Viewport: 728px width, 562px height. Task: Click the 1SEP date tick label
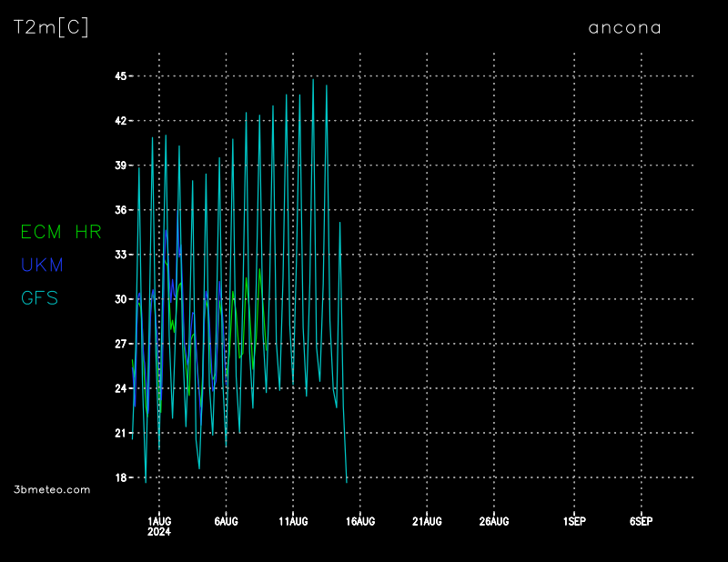click(574, 521)
